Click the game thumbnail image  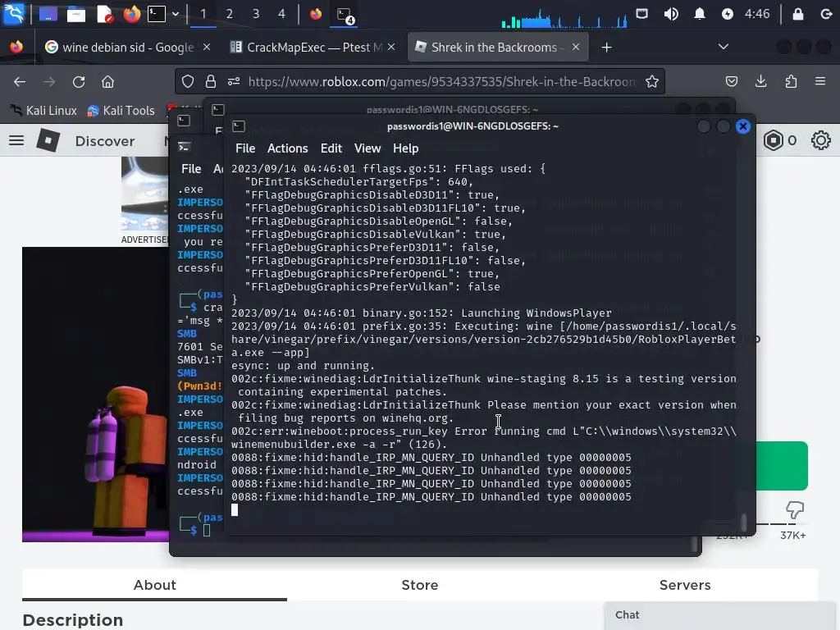pos(95,395)
